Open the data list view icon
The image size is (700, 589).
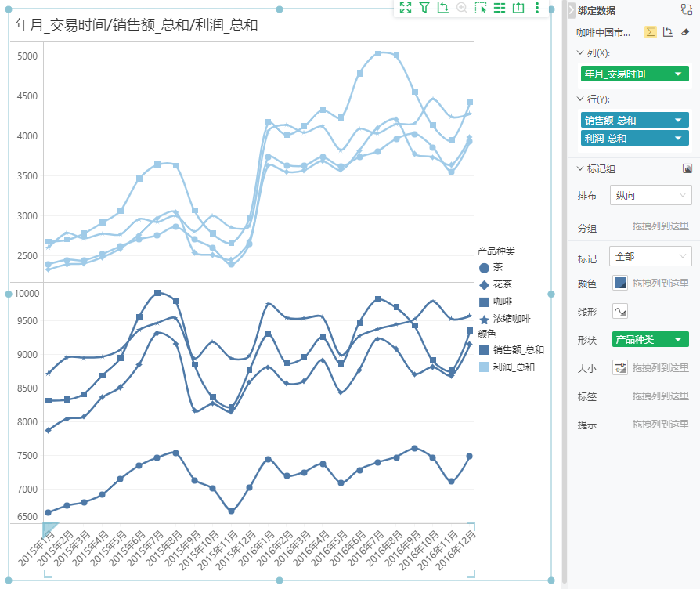(499, 8)
